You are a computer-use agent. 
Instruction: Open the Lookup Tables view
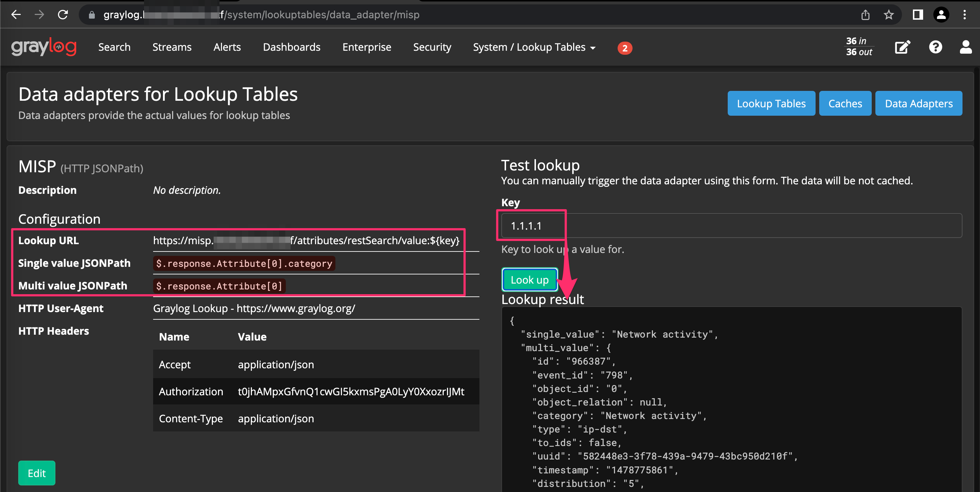click(x=771, y=103)
